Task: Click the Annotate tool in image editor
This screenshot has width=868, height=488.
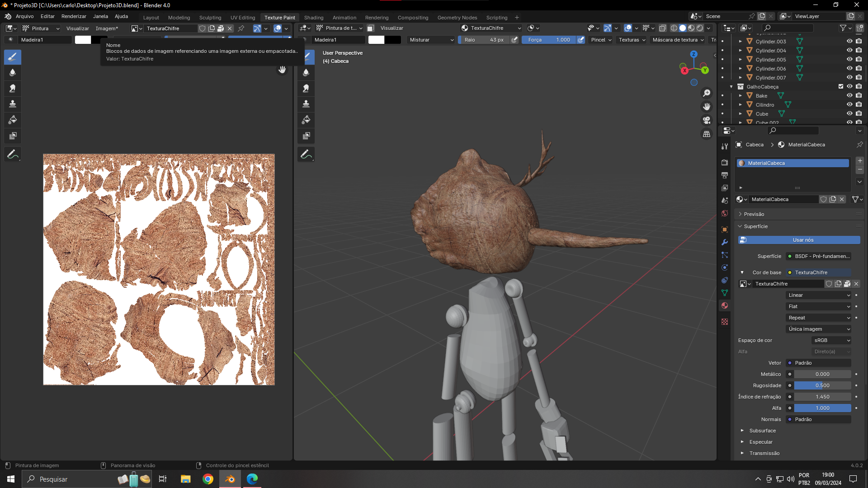Action: coord(13,155)
